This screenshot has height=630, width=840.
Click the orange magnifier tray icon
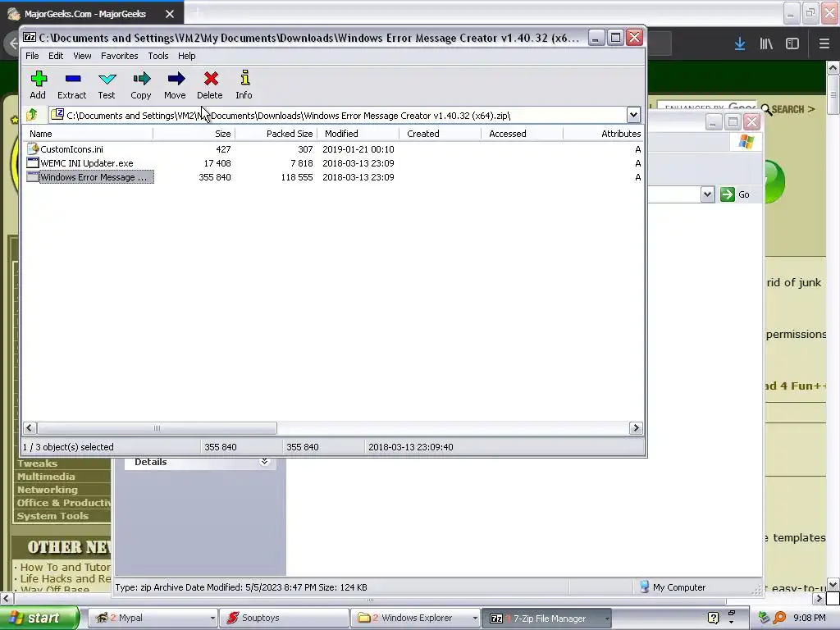[779, 618]
